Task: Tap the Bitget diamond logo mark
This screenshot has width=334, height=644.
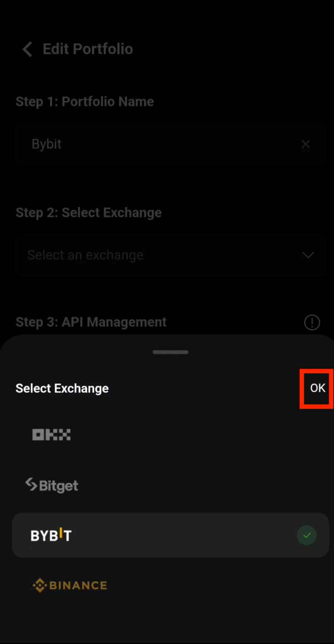Action: click(31, 484)
